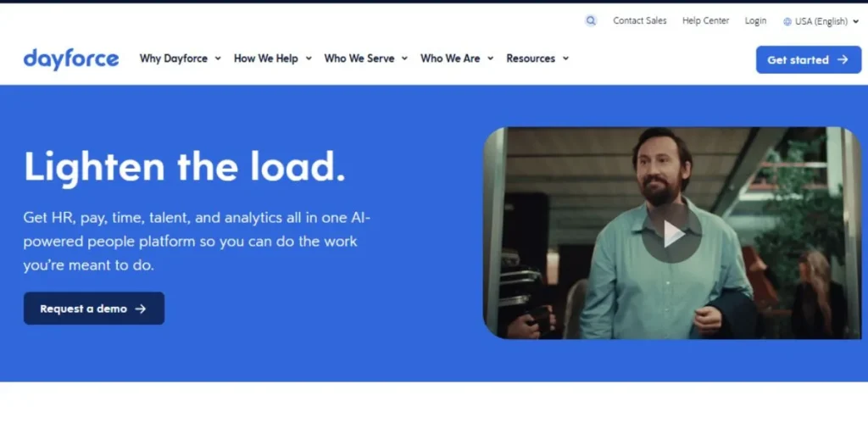868x434 pixels.
Task: Click the dayforce logo
Action: tap(71, 58)
